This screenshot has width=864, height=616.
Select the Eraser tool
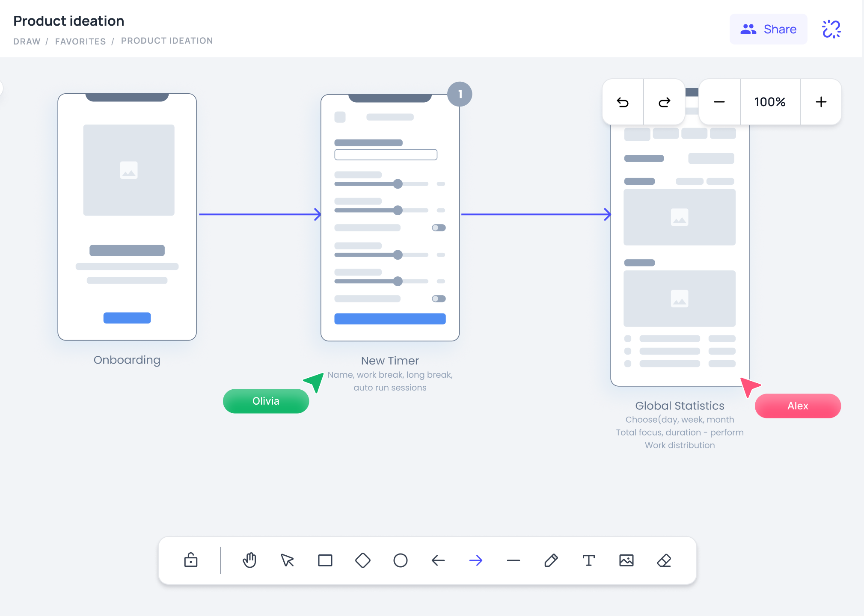pos(664,561)
